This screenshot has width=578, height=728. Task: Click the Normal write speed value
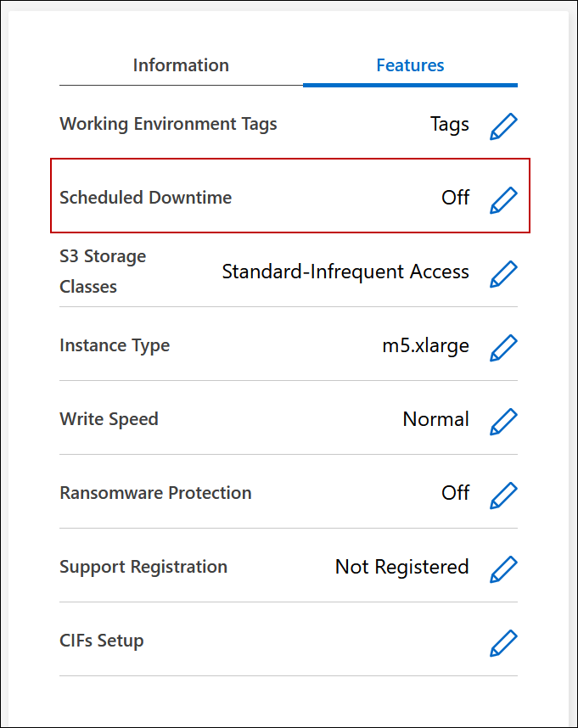(435, 419)
